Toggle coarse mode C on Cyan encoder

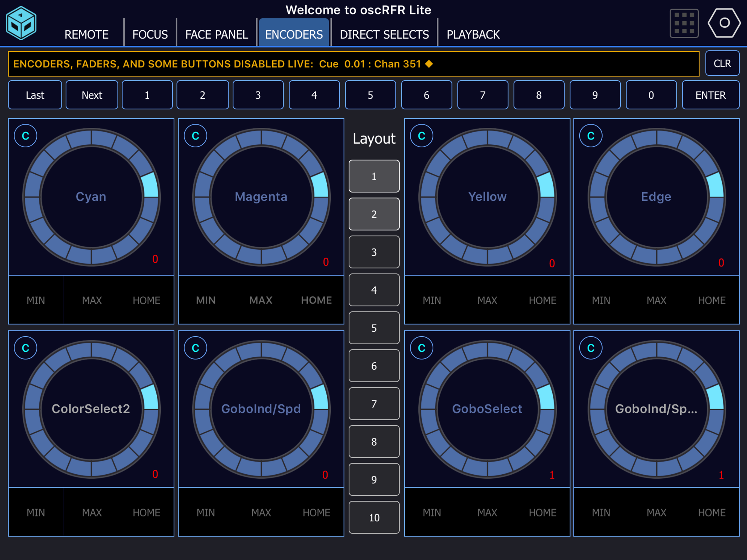coord(25,136)
